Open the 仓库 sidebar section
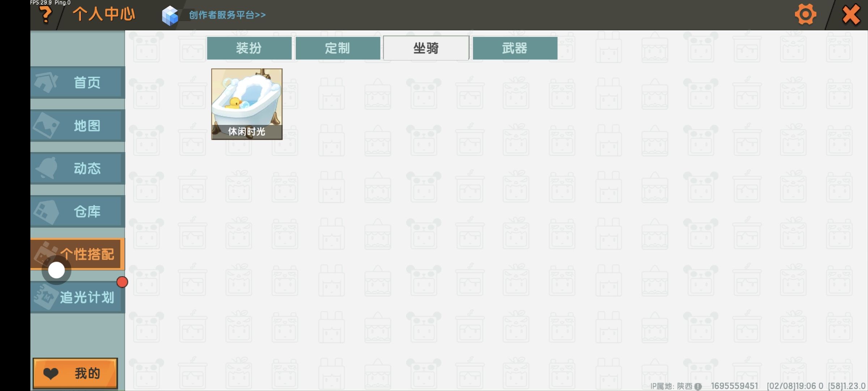The image size is (868, 391). click(x=78, y=211)
